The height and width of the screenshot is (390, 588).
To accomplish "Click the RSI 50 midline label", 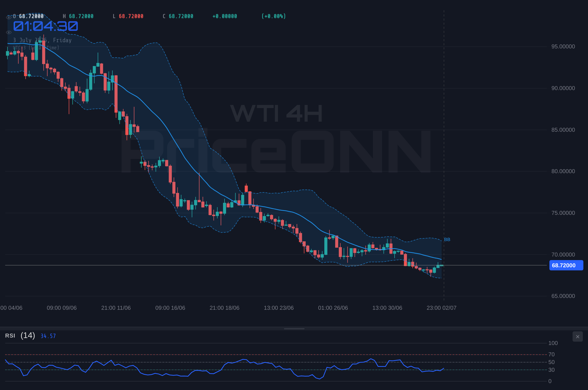I will (551, 362).
